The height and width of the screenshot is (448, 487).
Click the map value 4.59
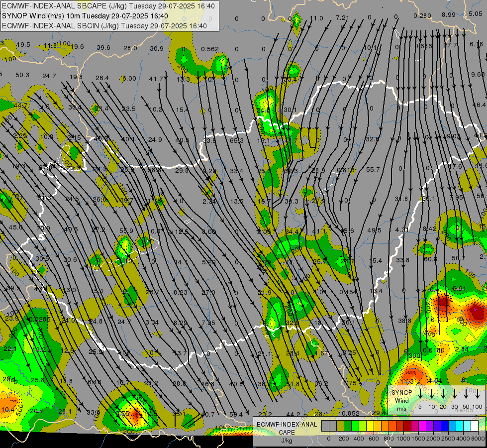123,352
